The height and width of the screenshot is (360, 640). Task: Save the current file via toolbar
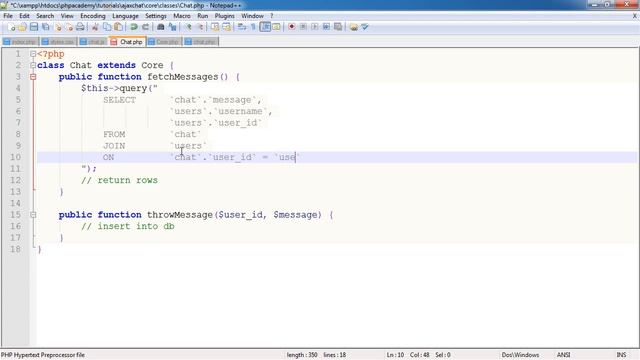[34, 27]
